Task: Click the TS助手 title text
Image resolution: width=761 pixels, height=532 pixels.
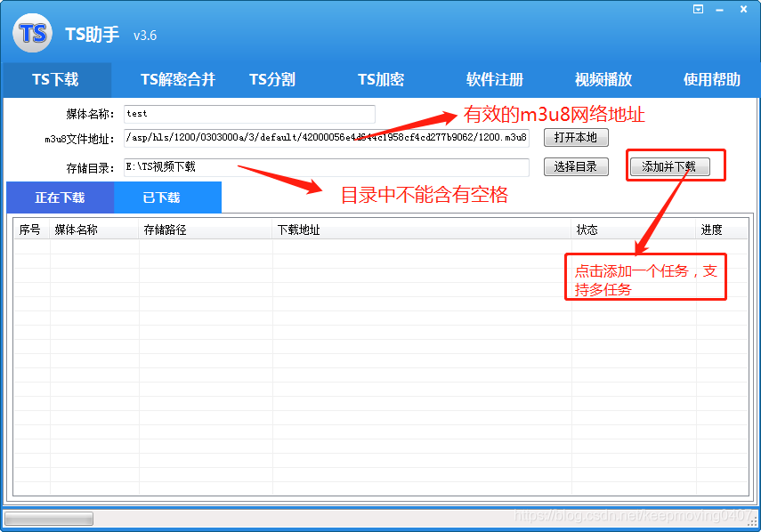Action: [93, 35]
